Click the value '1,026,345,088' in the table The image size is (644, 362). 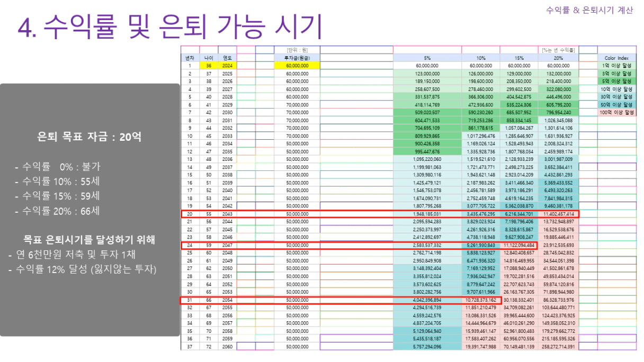pyautogui.click(x=558, y=120)
